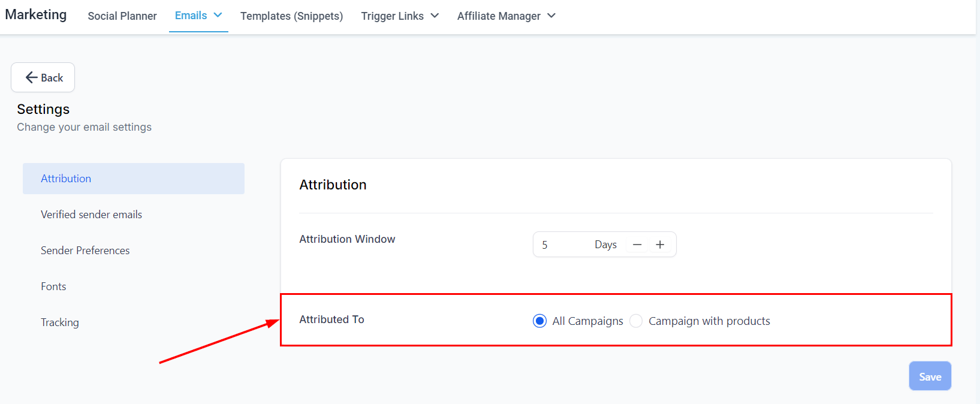Open Templates (Snippets) tab
The width and height of the screenshot is (980, 404).
click(x=291, y=16)
